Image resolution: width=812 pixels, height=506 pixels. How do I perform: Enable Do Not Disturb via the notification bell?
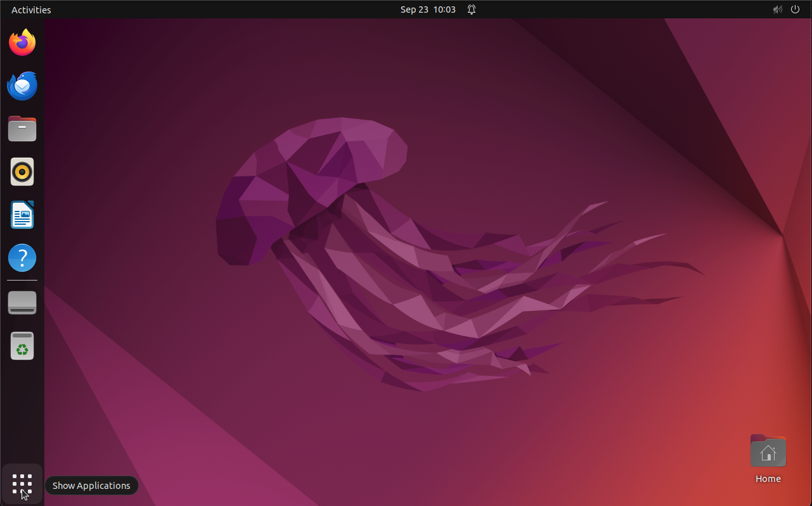pyautogui.click(x=471, y=9)
